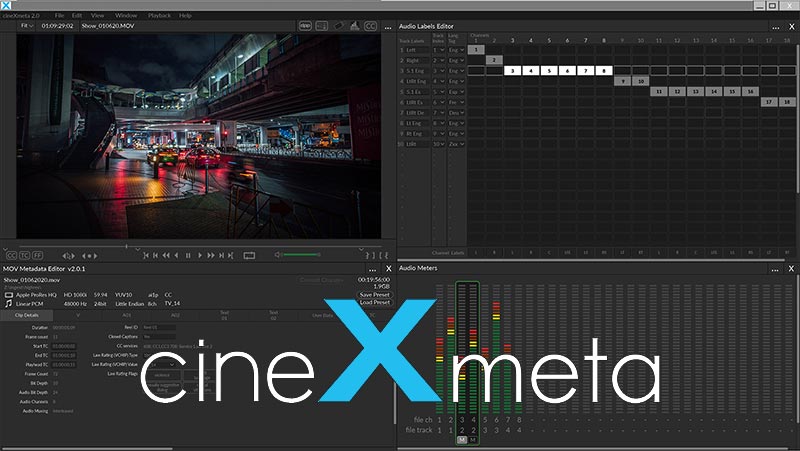Click the cineXmeta logo icon in title bar
Screen dimensions: 800x451
pos(6,5)
